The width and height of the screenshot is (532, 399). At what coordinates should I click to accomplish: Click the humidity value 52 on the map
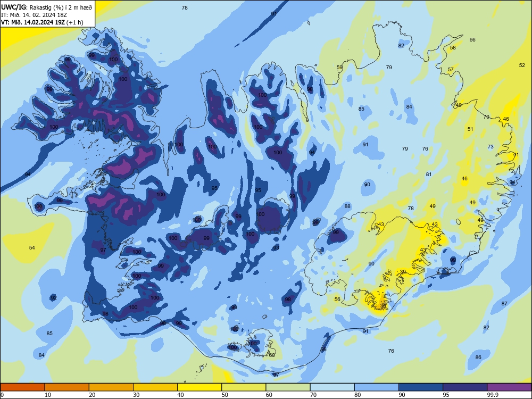[522, 65]
